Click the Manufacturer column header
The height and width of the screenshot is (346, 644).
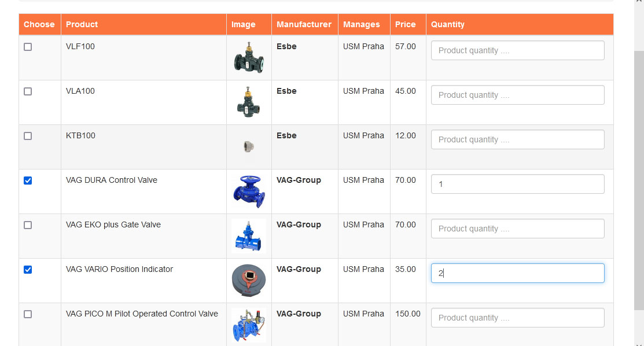304,24
